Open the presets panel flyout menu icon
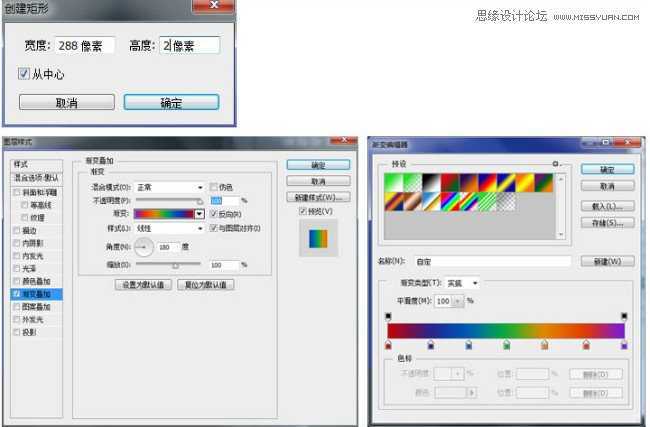Viewport: 650px width, 427px height. coord(556,164)
